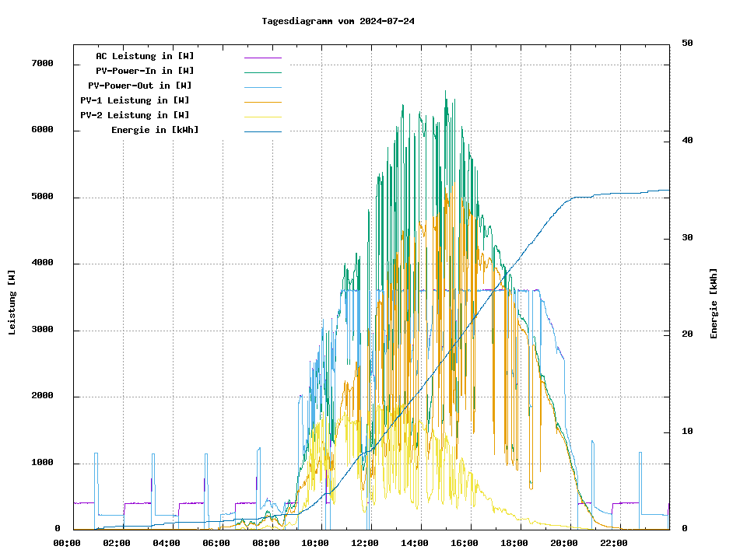
Task: Click the PV-2 Leistung legend label
Action: [135, 115]
